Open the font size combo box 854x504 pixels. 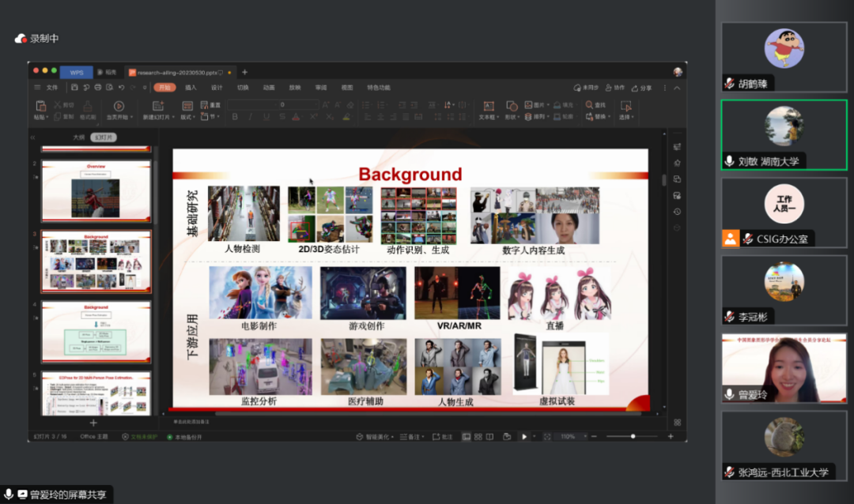[x=298, y=104]
